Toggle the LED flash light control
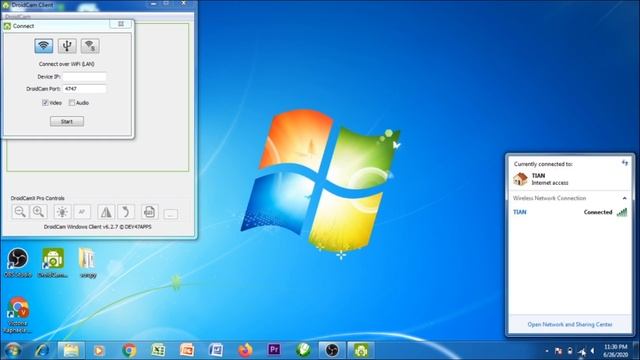640x360 pixels. click(x=62, y=212)
